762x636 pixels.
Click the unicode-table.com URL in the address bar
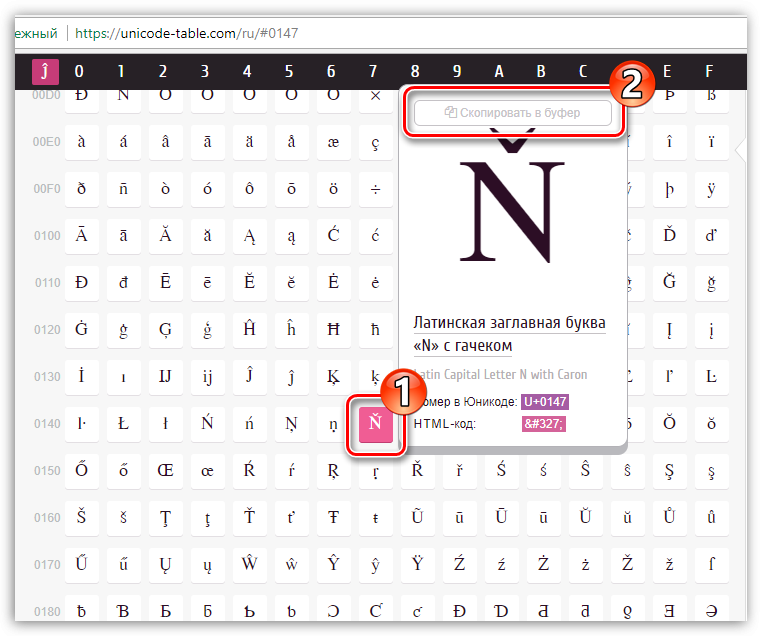(188, 33)
